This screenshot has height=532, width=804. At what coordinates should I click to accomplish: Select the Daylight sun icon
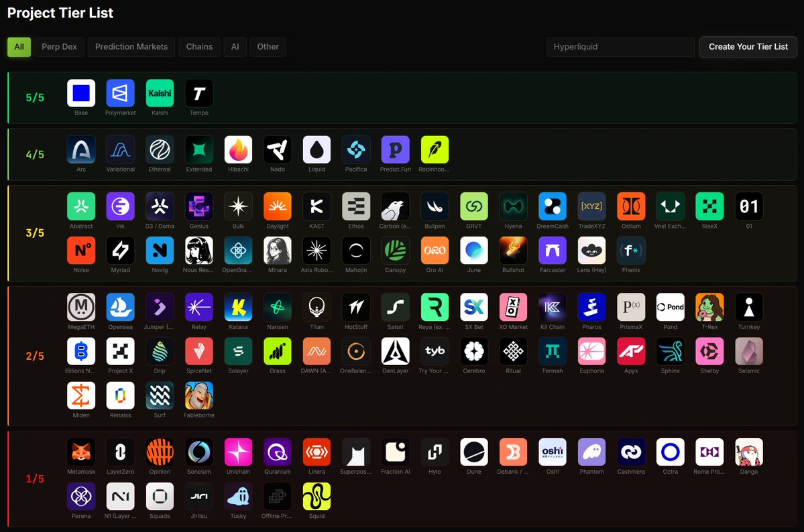tap(278, 206)
